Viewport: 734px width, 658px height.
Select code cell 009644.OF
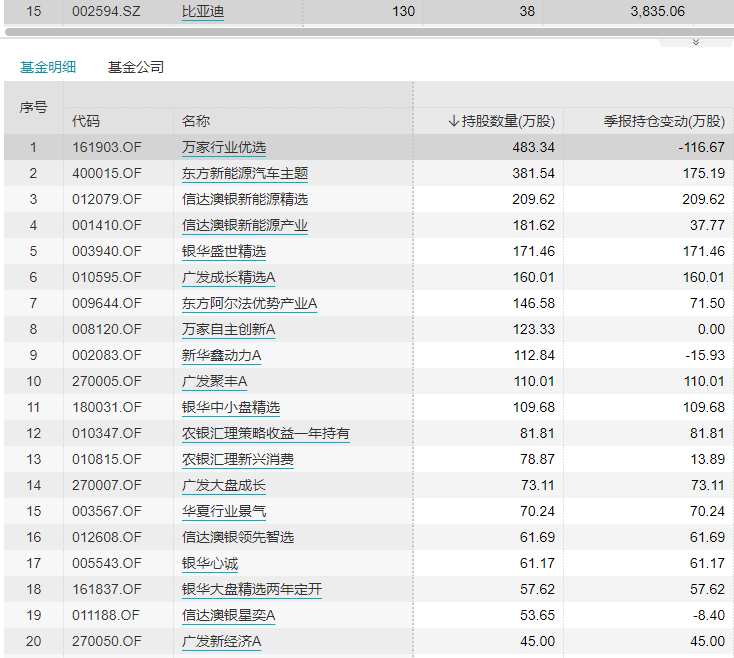click(x=107, y=303)
